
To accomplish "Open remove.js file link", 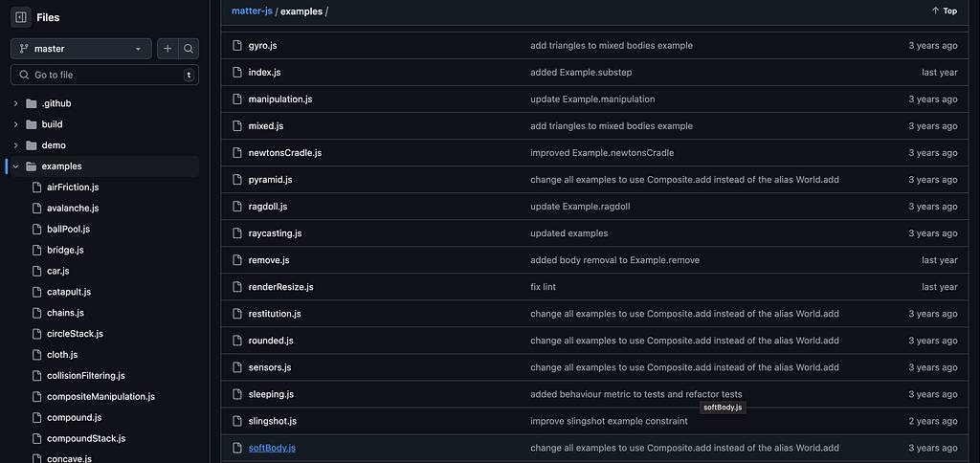I will (269, 260).
